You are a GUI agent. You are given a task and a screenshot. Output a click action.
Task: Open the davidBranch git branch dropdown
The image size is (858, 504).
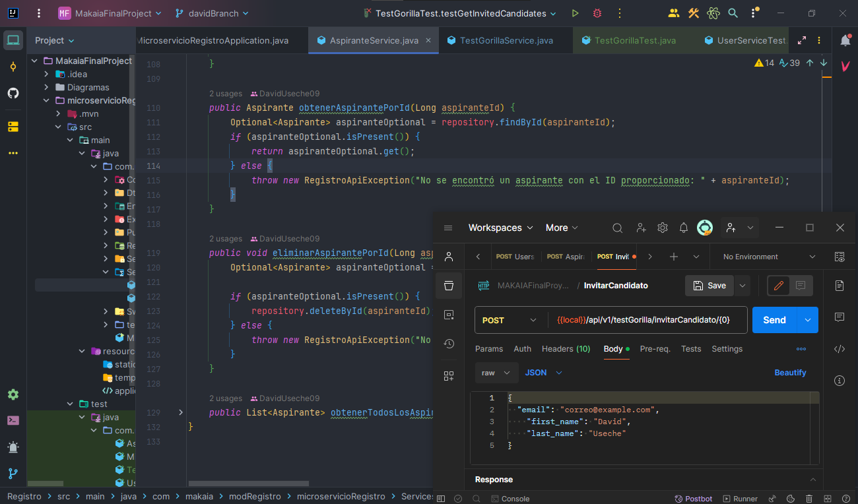(x=212, y=13)
